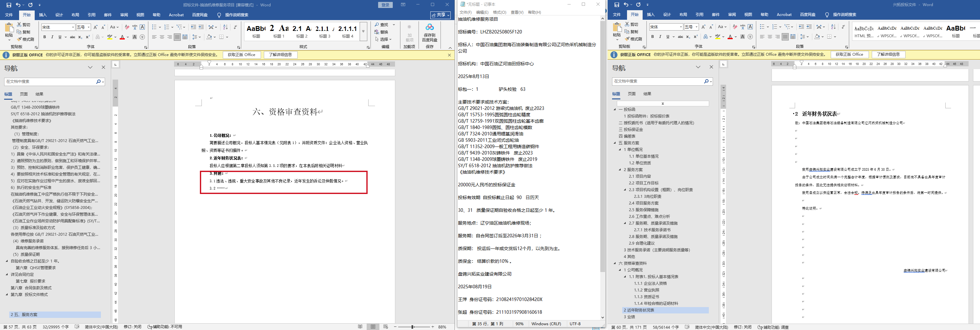The image size is (980, 330).
Task: Apply character border in right Word window
Action: [750, 27]
